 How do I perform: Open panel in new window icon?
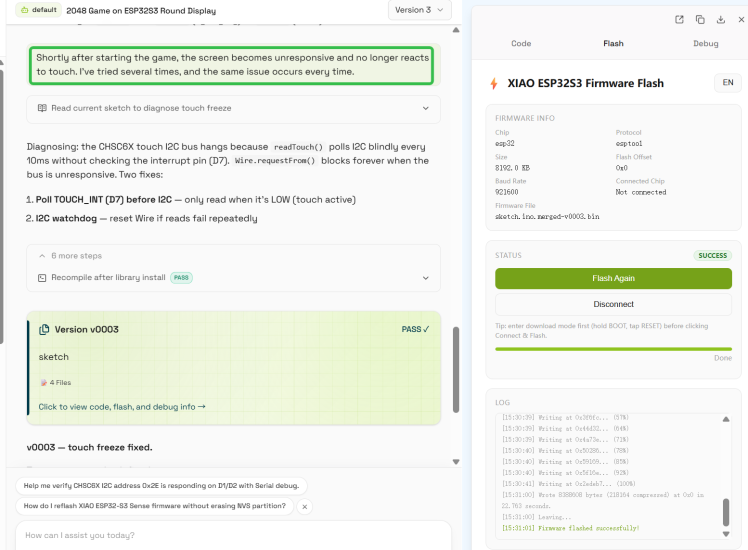[x=679, y=20]
